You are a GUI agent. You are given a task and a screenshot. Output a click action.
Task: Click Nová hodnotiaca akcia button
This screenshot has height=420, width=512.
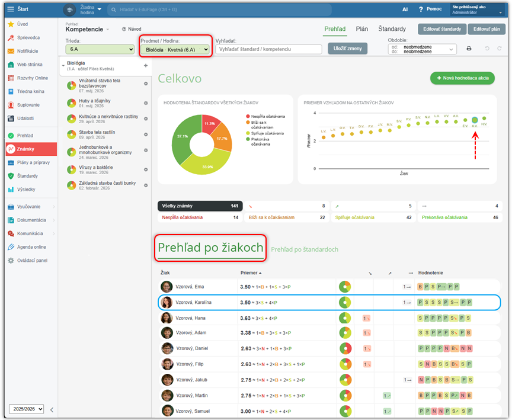click(x=462, y=78)
